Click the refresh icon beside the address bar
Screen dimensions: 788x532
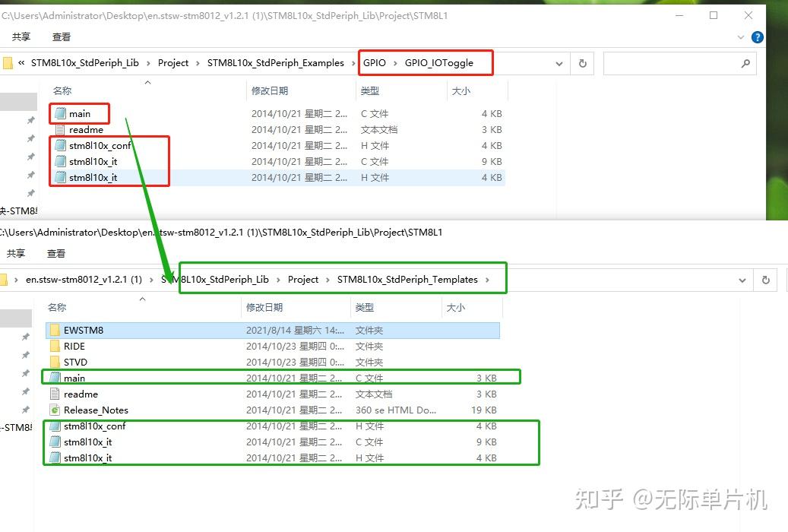click(x=582, y=63)
